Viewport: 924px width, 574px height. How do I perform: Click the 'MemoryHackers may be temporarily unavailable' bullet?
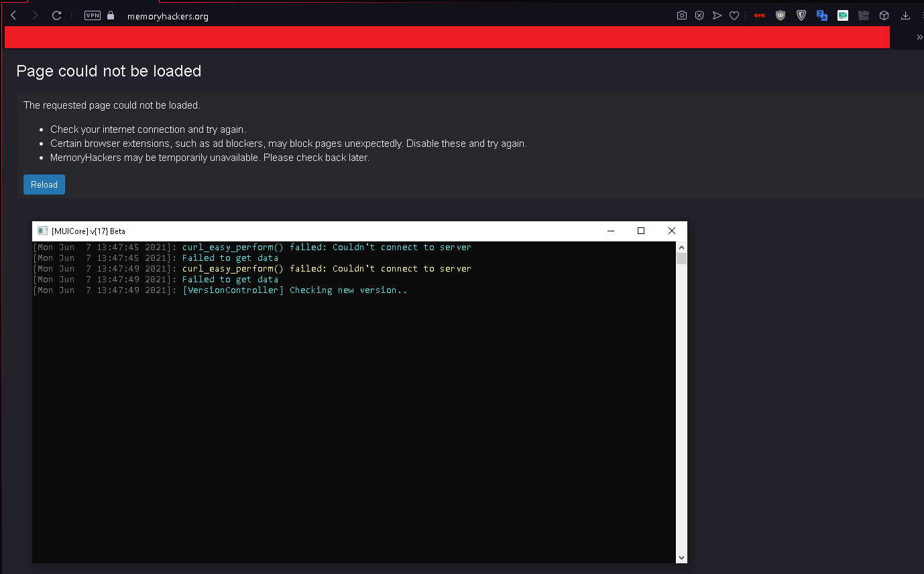coord(210,158)
